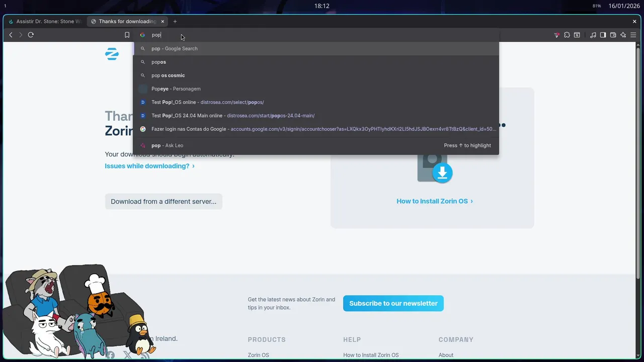Click the address bar containing pop

pos(317,35)
